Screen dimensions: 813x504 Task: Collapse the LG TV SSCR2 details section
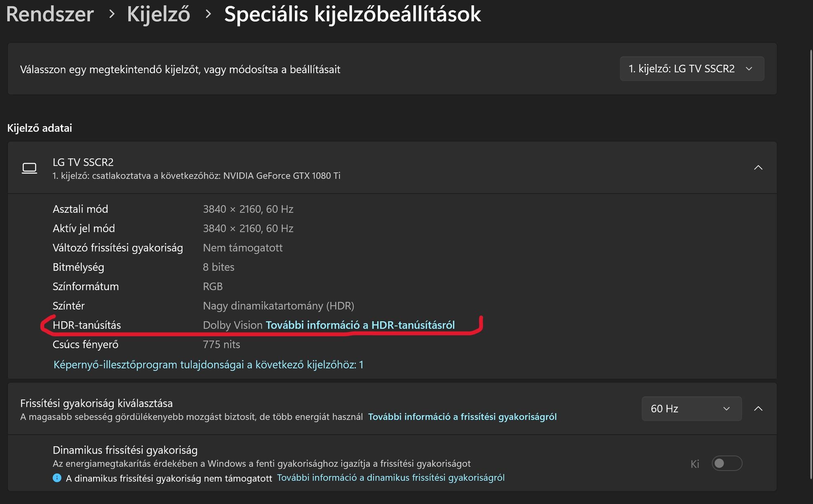[758, 168]
